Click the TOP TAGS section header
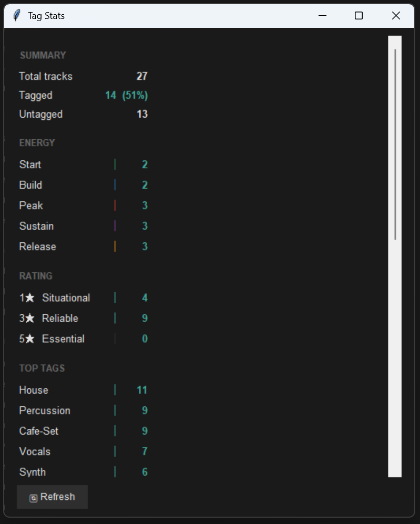Image resolution: width=420 pixels, height=524 pixels. (x=42, y=368)
